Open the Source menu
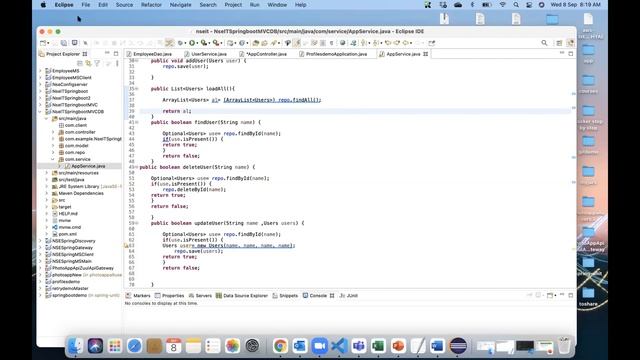The height and width of the screenshot is (360, 640). point(124,5)
